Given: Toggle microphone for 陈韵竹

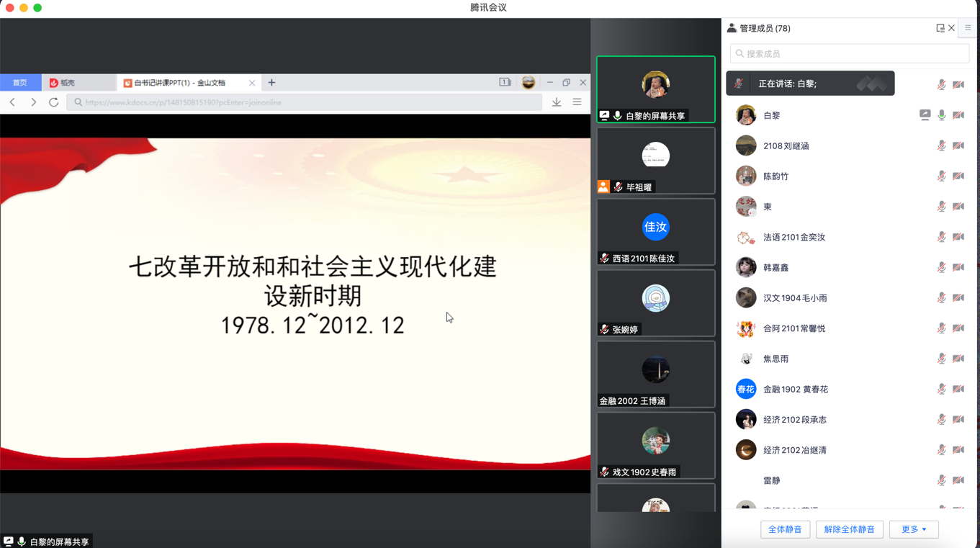Looking at the screenshot, I should 941,176.
